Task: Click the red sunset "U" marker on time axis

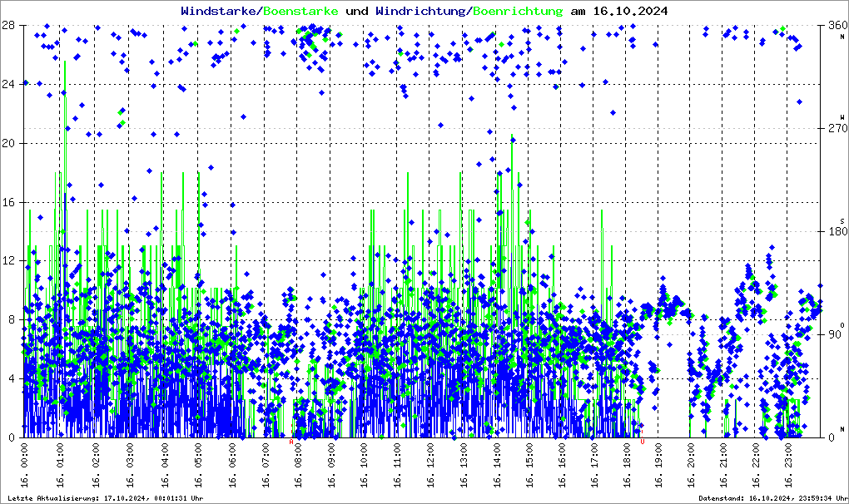Action: pos(642,442)
